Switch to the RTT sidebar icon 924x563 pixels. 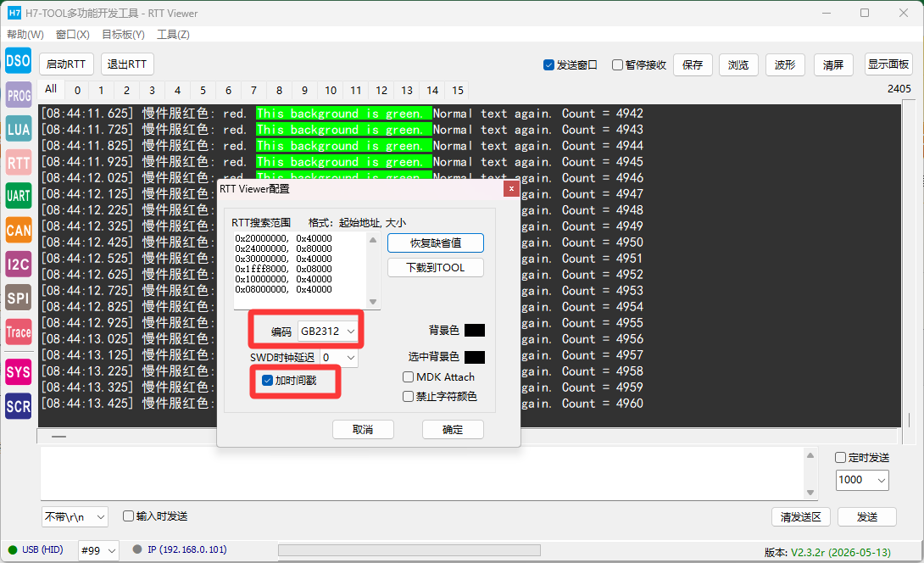pyautogui.click(x=19, y=163)
